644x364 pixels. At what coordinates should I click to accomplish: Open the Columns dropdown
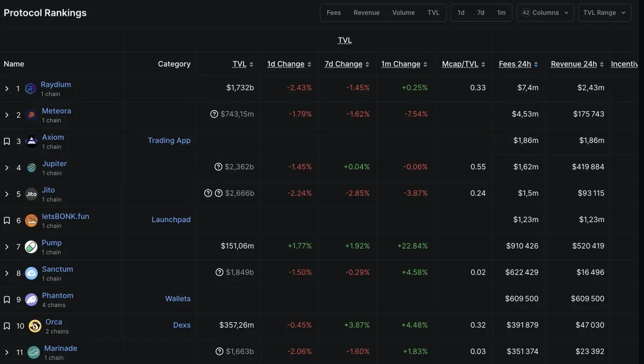click(x=545, y=13)
